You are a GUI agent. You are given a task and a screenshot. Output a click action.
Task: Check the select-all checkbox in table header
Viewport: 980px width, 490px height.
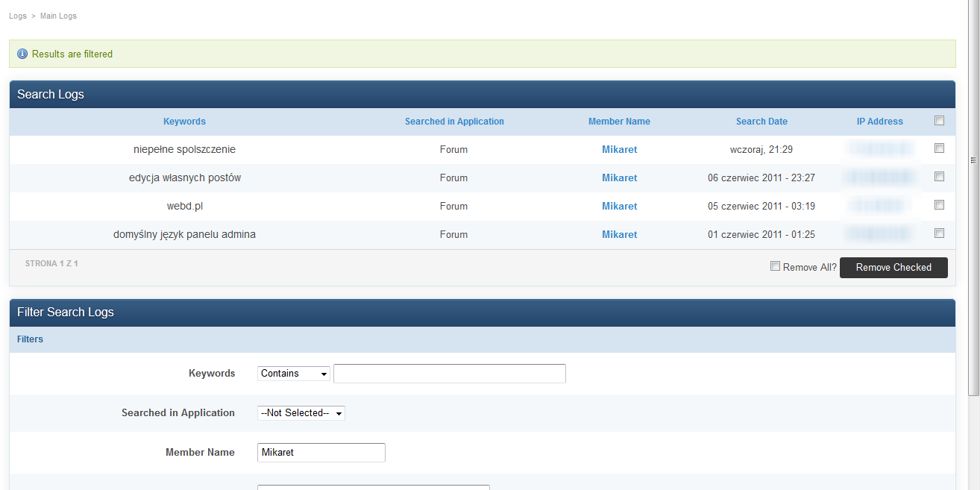[939, 121]
